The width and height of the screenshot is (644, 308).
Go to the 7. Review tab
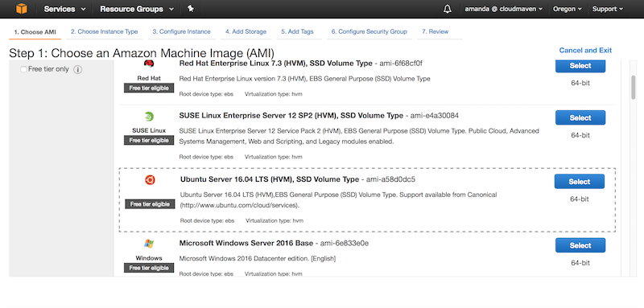tap(439, 31)
